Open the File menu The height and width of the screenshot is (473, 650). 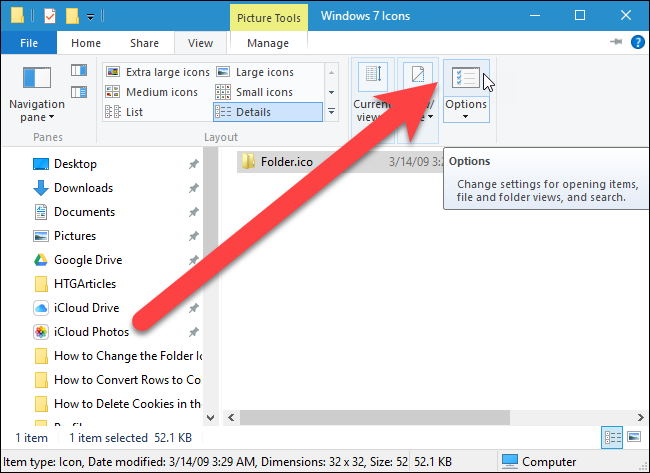point(29,43)
